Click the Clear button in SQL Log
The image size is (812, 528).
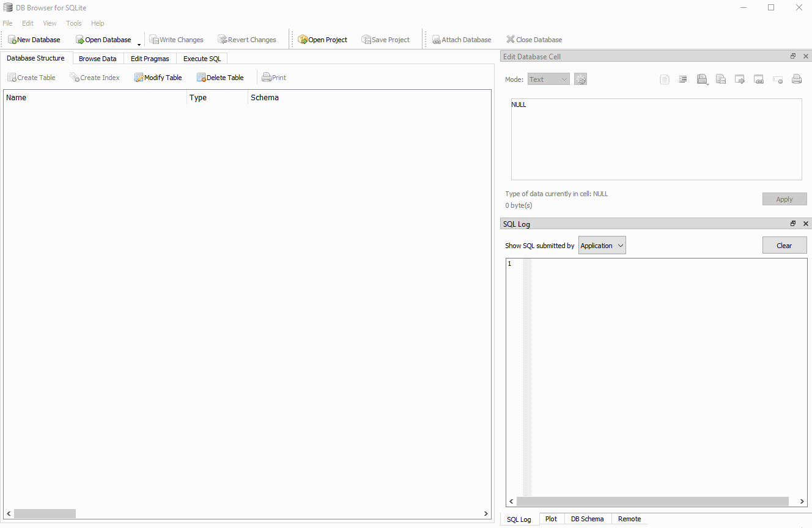[784, 246]
